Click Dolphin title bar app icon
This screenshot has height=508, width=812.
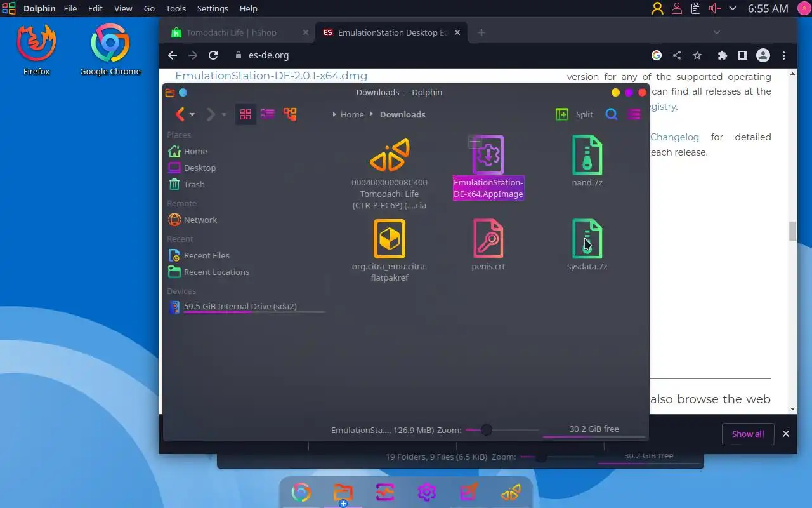click(x=170, y=93)
